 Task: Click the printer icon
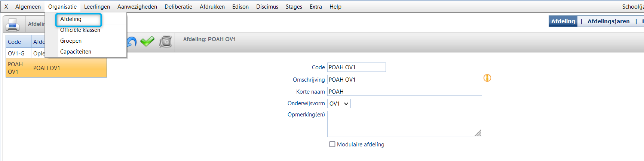pyautogui.click(x=13, y=25)
